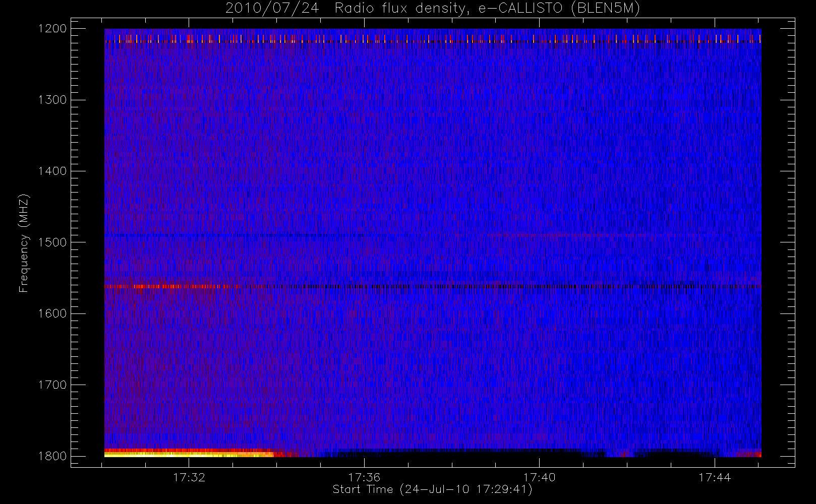This screenshot has height=504, width=816.
Task: Click the 'Start Time (24-Jul-10 17:29:41)' axis title
Action: click(433, 489)
